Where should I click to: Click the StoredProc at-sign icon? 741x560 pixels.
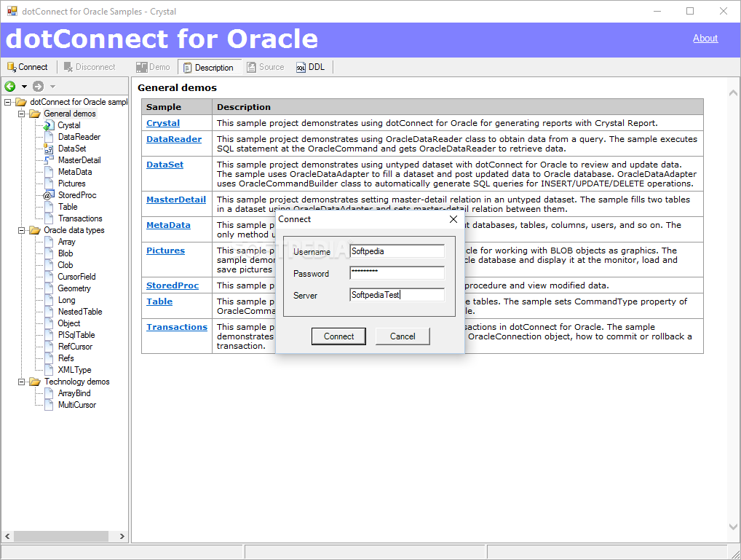pos(49,195)
